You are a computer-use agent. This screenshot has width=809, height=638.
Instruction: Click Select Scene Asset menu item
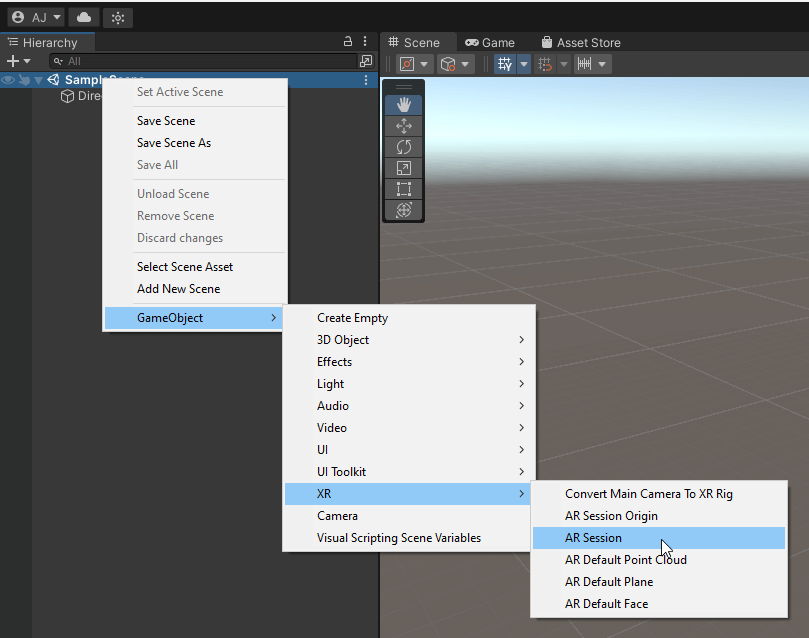point(196,267)
